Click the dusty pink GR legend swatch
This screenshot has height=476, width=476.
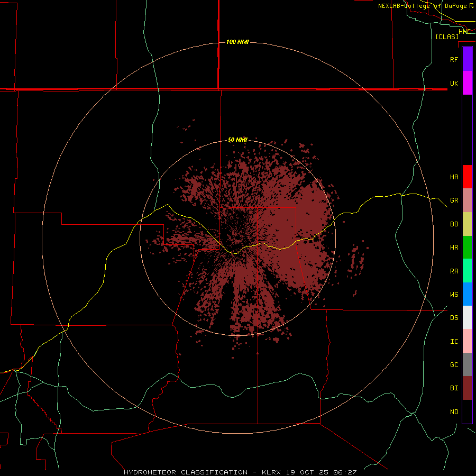[x=467, y=200]
